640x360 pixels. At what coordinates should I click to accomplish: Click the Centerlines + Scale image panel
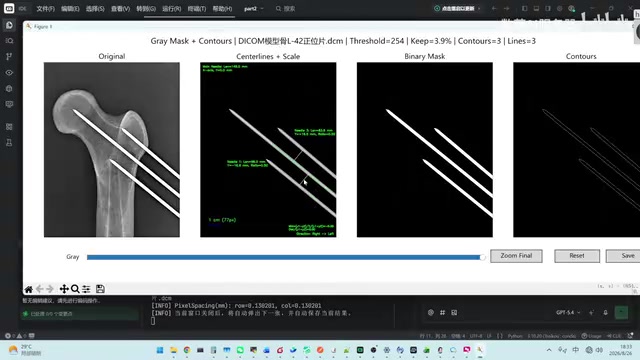[x=268, y=149]
